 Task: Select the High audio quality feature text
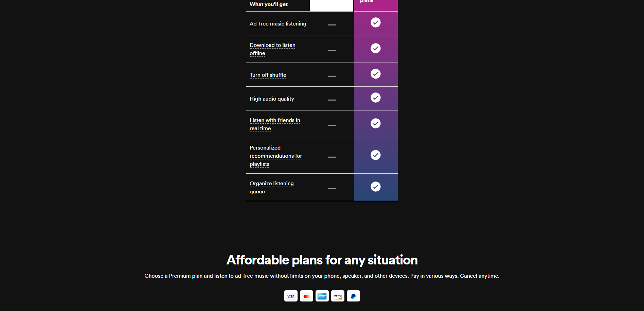272,99
